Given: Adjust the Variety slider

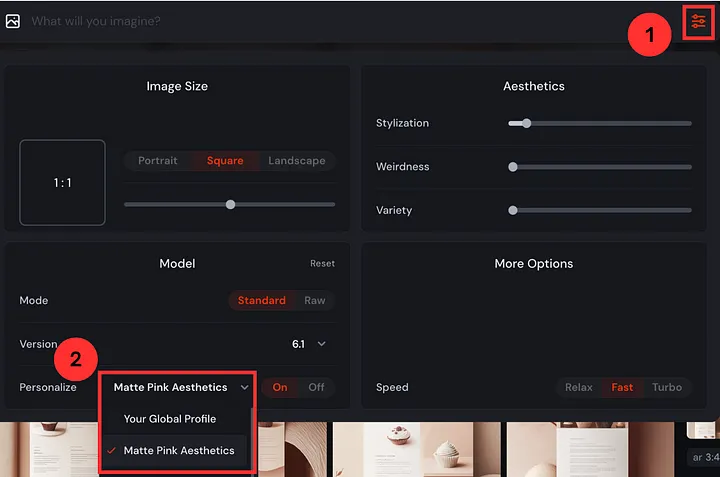Looking at the screenshot, I should pos(600,210).
